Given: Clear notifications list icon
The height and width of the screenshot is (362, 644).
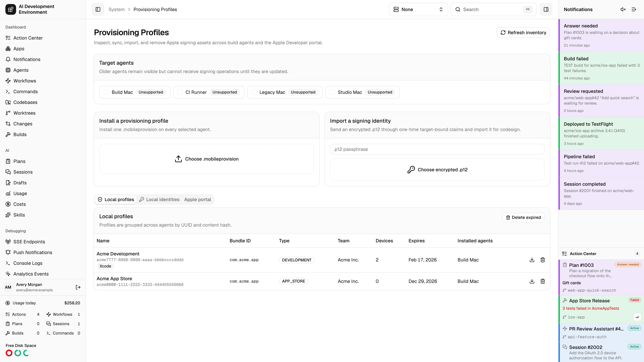Looking at the screenshot, I should (x=634, y=10).
